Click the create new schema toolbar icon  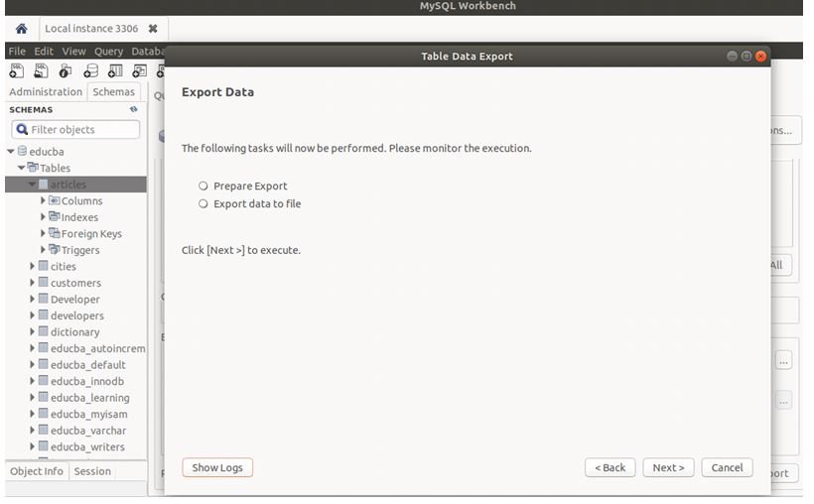click(x=90, y=70)
